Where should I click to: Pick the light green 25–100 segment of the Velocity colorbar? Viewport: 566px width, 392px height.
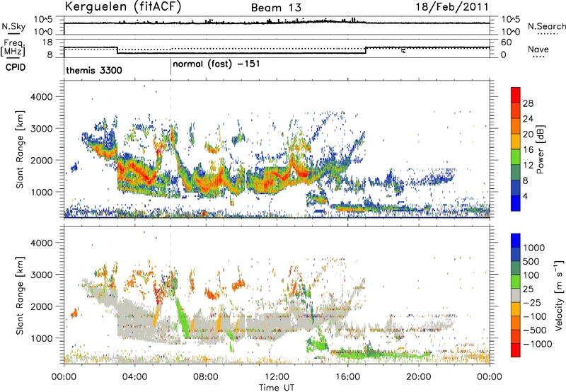pos(516,282)
